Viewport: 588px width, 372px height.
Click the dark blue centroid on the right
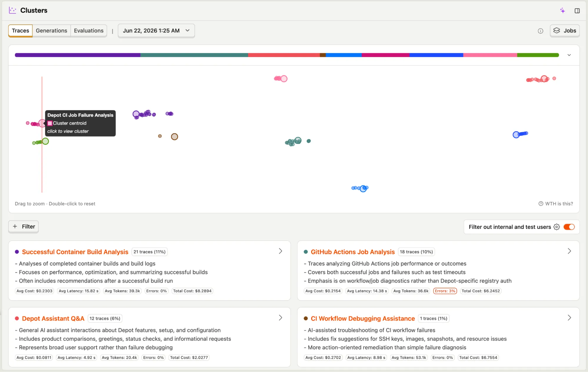pos(516,135)
